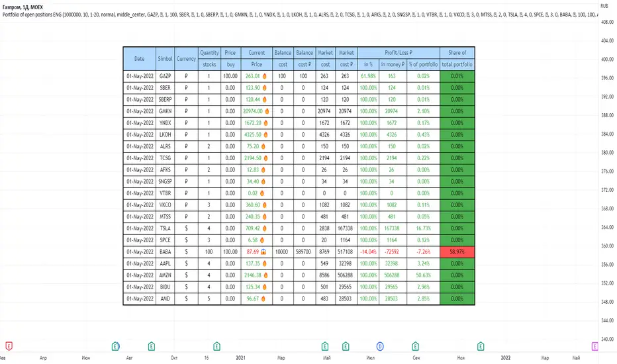617x364 pixels.
Task: Click the fire icon in the VTBR row
Action: [x=262, y=193]
